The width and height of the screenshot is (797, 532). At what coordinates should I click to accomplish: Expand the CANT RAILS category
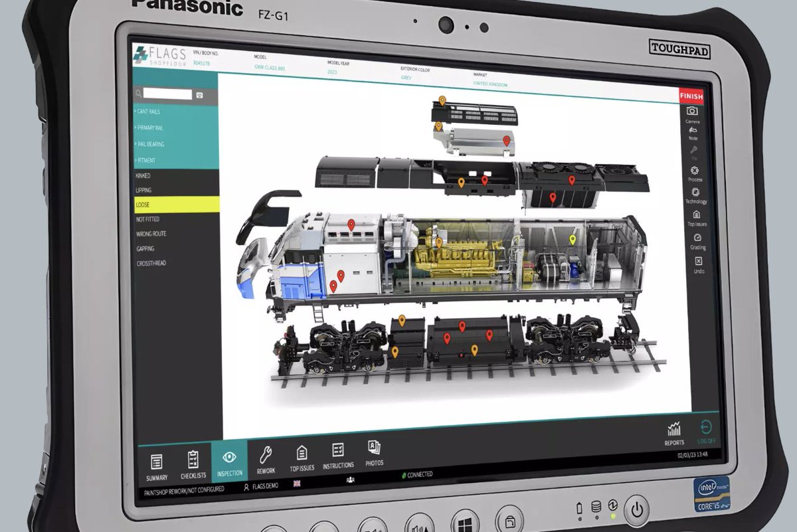click(x=177, y=112)
